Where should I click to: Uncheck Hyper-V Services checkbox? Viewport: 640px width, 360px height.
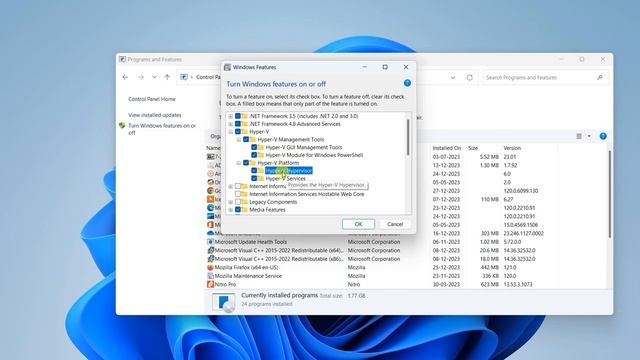tap(254, 178)
